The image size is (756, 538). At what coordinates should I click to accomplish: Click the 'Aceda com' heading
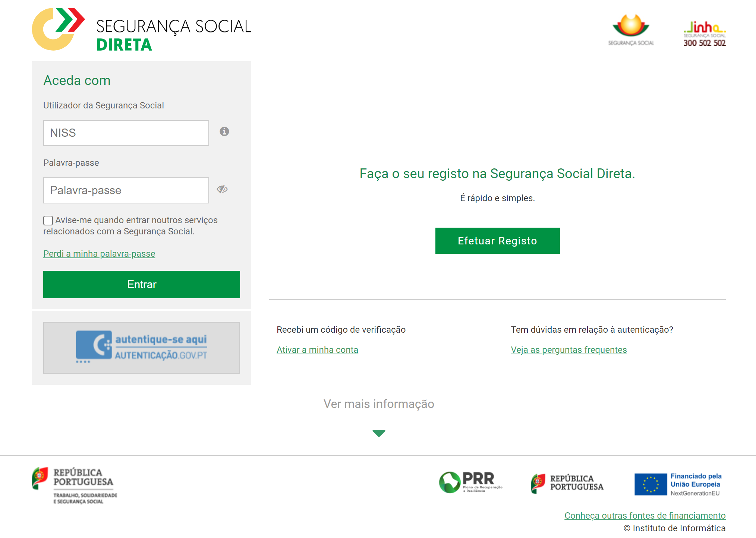tap(77, 80)
